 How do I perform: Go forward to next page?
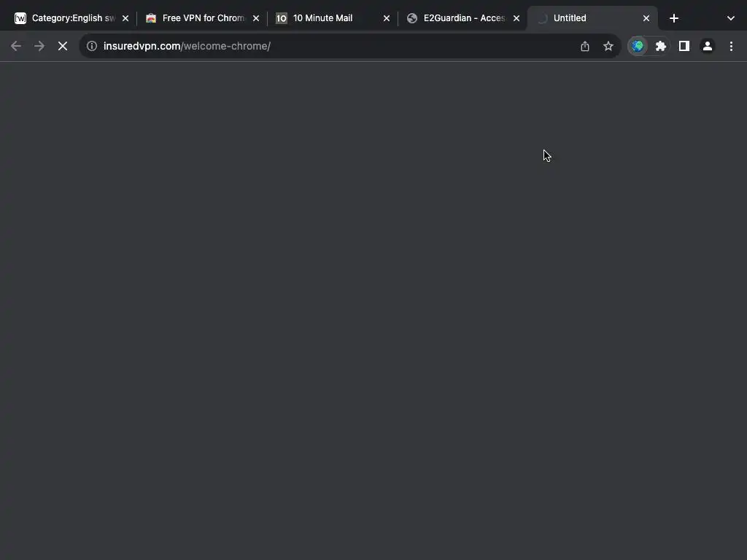(39, 46)
